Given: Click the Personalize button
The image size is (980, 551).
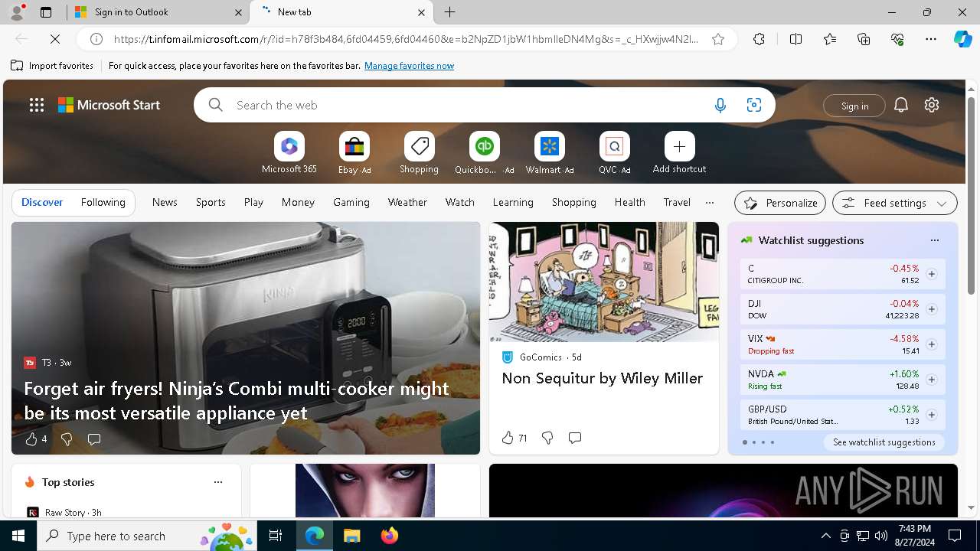Looking at the screenshot, I should click(x=780, y=203).
